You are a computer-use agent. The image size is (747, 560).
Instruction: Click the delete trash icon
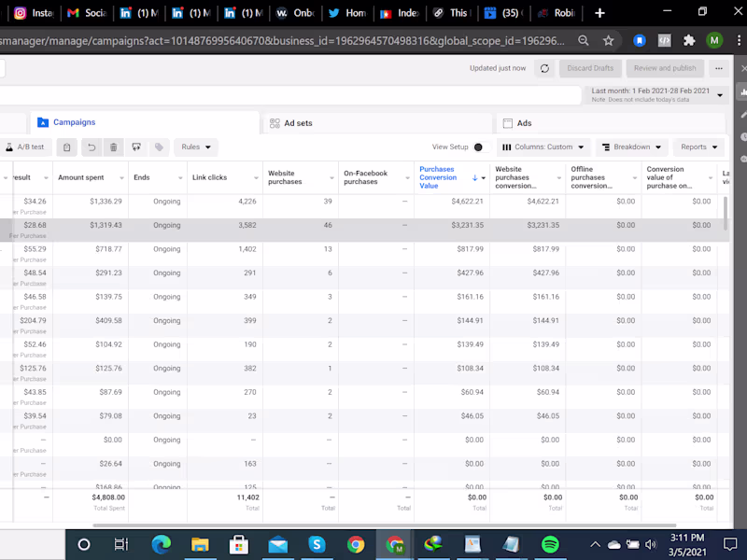113,147
